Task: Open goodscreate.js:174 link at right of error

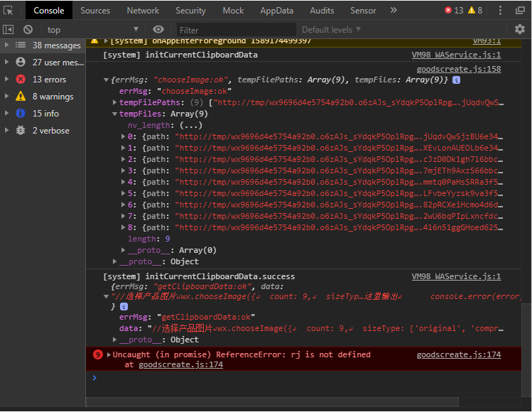Action: coord(459,354)
